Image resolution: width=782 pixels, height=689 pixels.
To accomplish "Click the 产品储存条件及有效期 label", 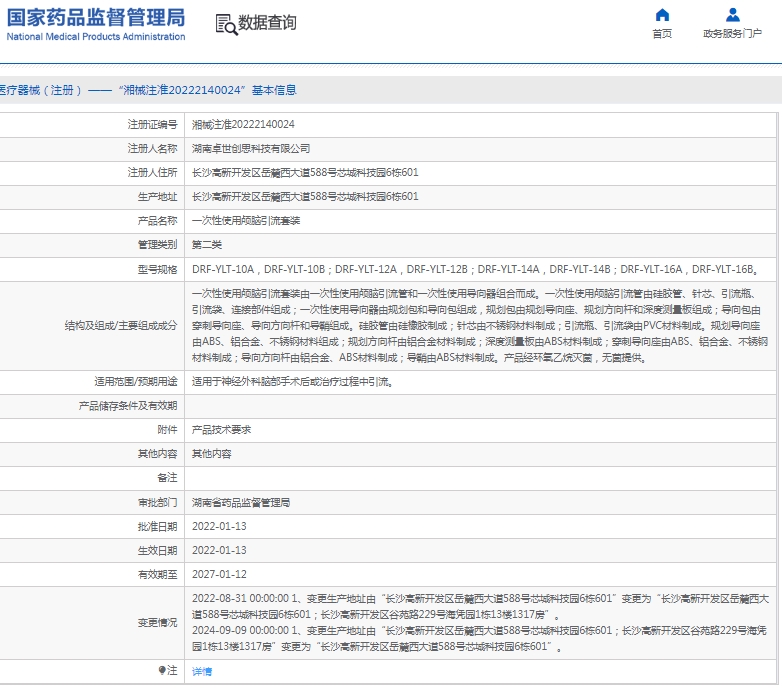I will click(128, 406).
